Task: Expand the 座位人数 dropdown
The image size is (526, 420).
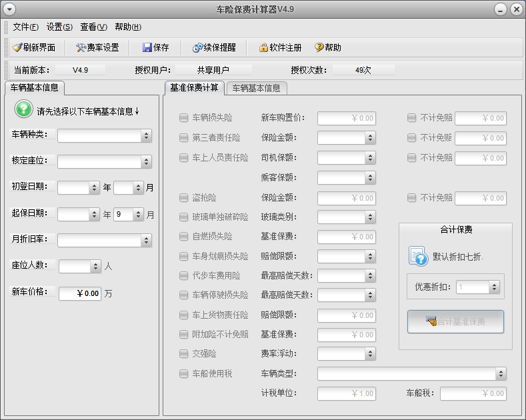Action: (x=80, y=267)
